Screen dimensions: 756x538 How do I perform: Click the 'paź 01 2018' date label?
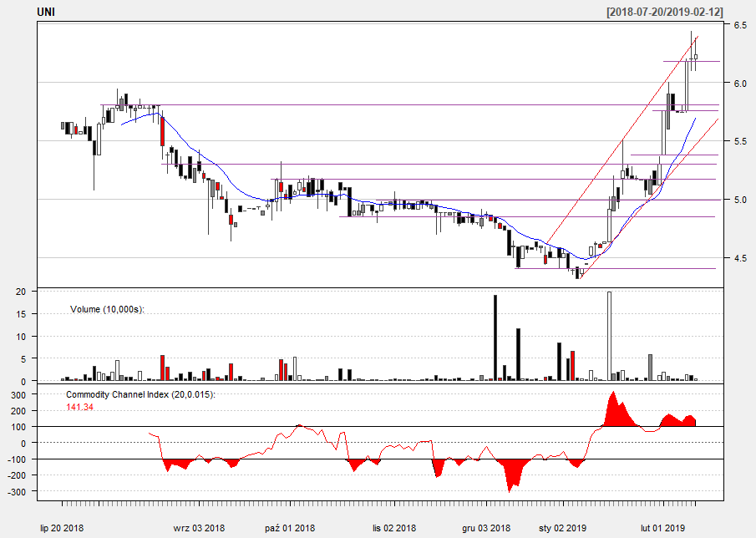tap(290, 528)
